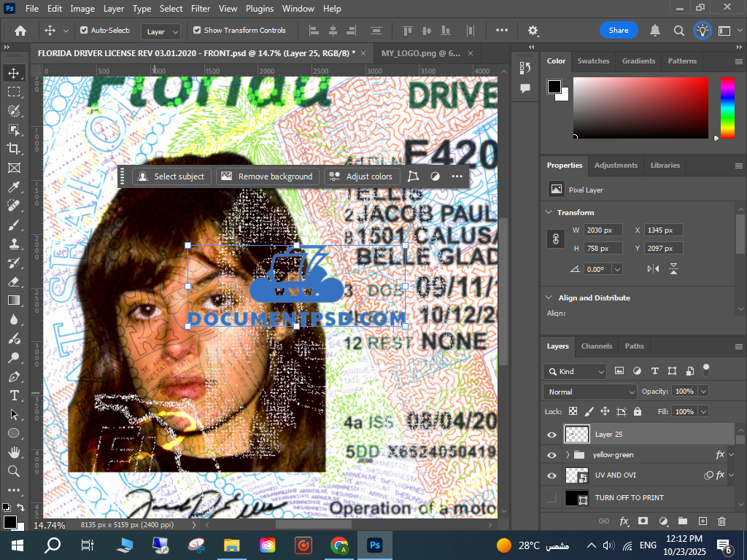Viewport: 747px width, 560px height.
Task: Hide Layer 25 using its eye icon
Action: point(551,435)
